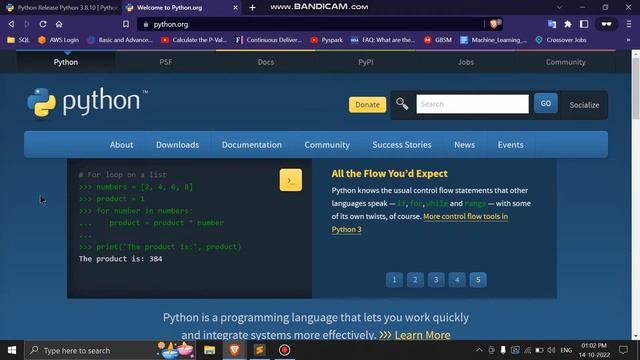The width and height of the screenshot is (640, 360).
Task: Open the Windows Start menu
Action: [12, 350]
